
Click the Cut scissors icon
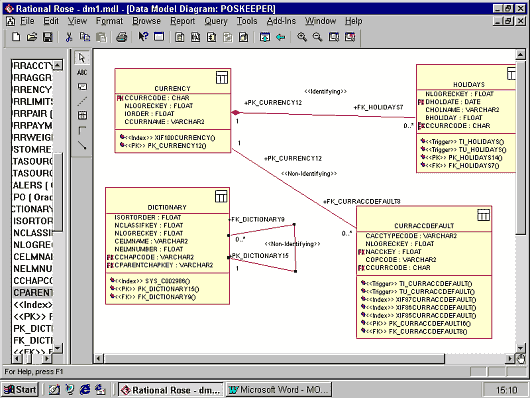(69, 37)
